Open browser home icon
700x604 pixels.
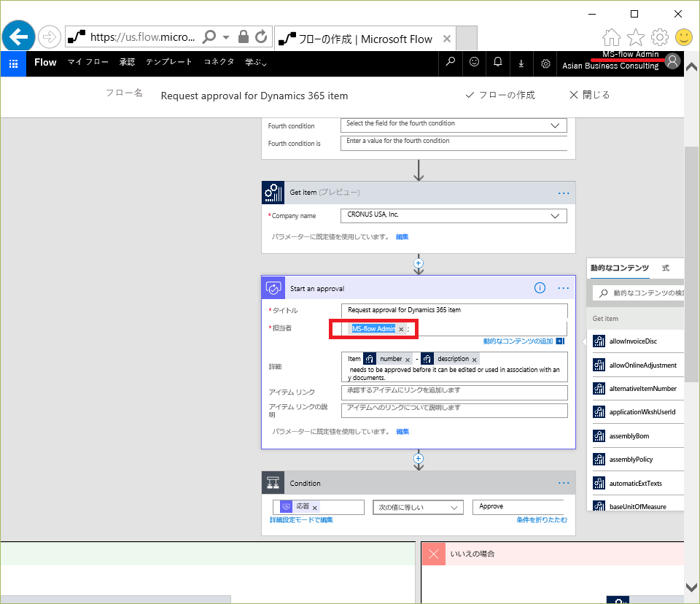(612, 37)
